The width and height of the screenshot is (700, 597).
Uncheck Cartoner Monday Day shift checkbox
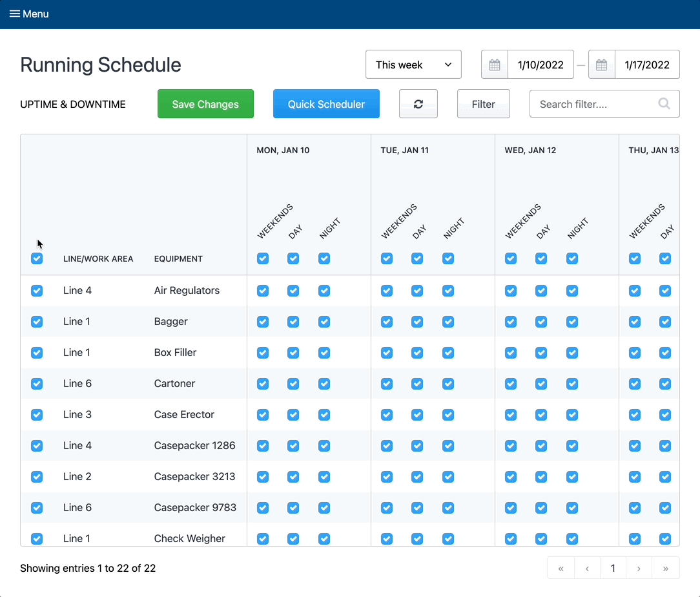(x=293, y=383)
